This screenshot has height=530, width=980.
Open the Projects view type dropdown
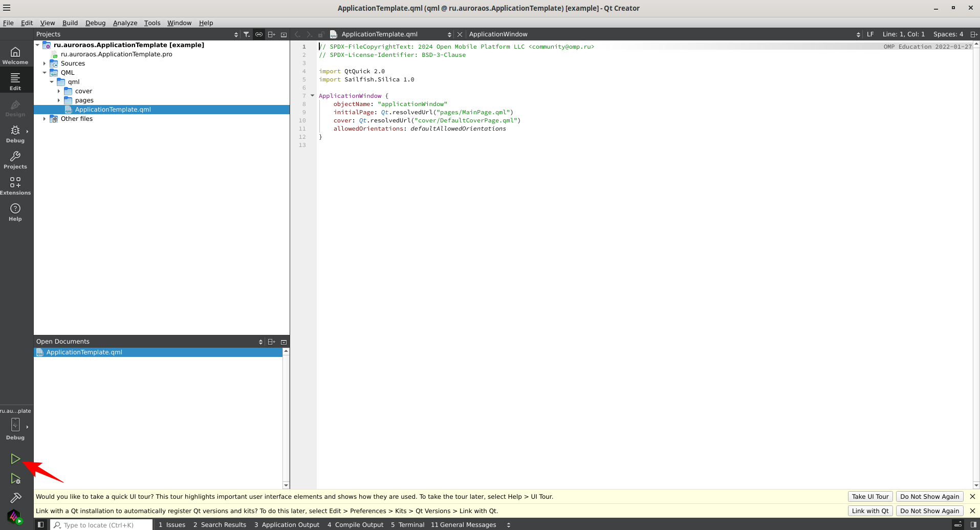pos(137,34)
